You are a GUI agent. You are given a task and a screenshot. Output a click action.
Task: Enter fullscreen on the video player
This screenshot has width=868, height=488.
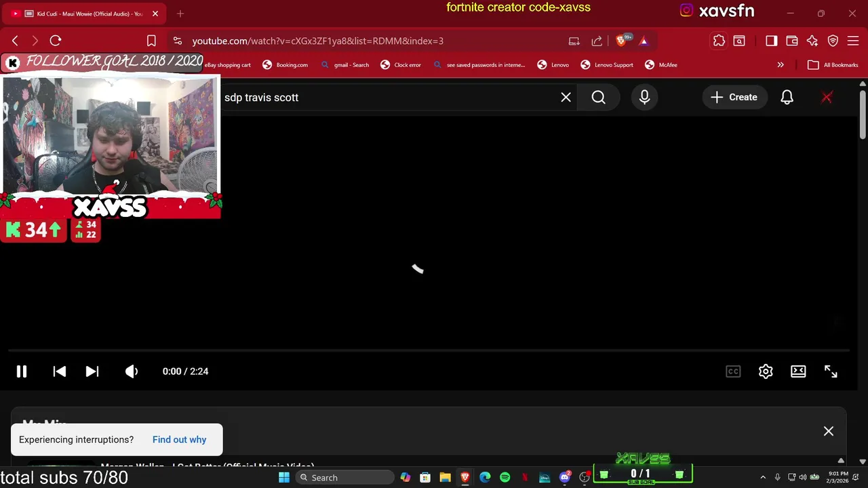tap(831, 371)
